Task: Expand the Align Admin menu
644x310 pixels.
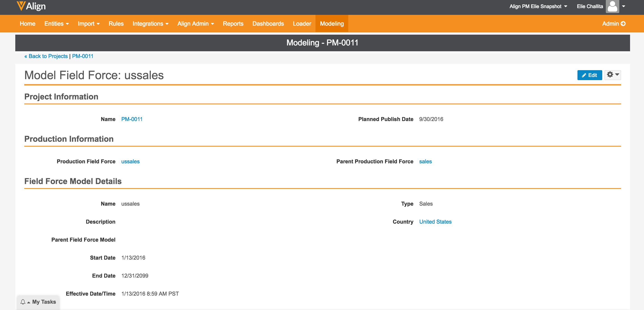Action: pos(195,24)
